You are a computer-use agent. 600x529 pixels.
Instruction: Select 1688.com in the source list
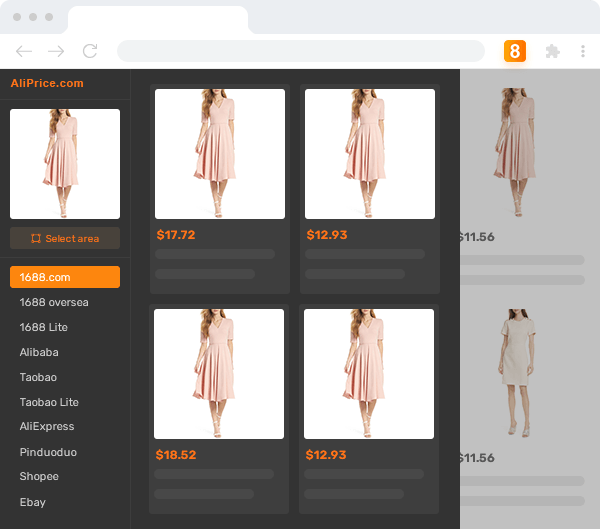65,277
